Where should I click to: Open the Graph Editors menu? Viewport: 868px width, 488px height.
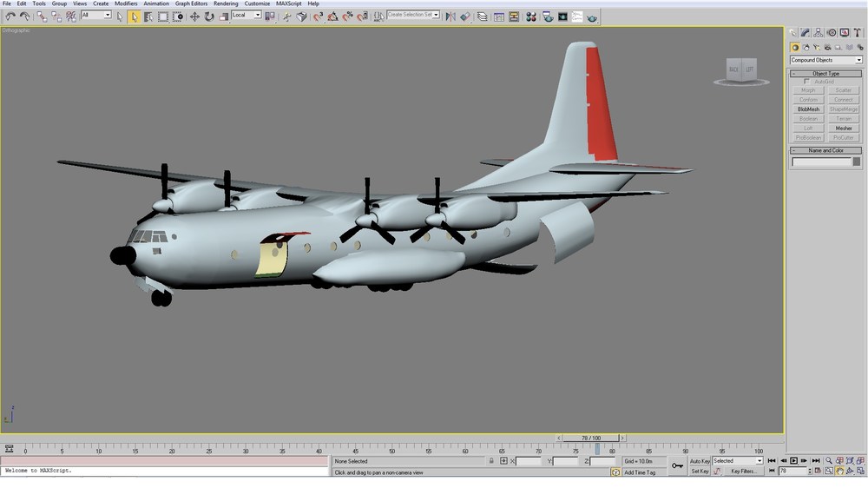click(191, 3)
